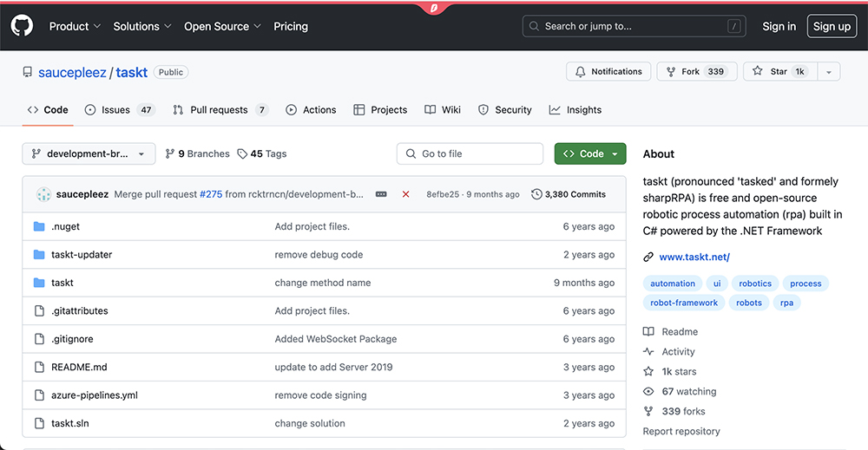868x450 pixels.
Task: Select the process topic tag
Action: (x=806, y=284)
